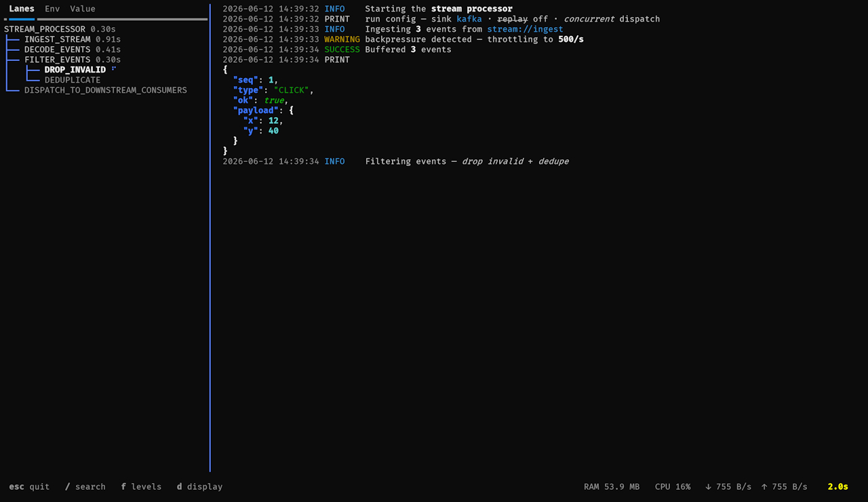This screenshot has width=868, height=502.
Task: Toggle display mode in footer
Action: pos(199,486)
